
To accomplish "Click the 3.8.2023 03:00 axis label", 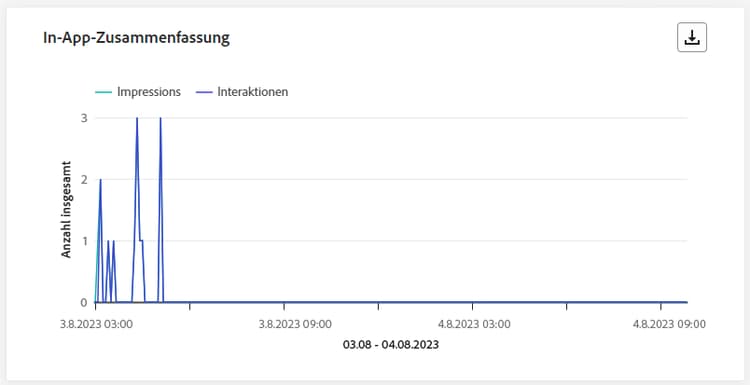I will click(96, 324).
